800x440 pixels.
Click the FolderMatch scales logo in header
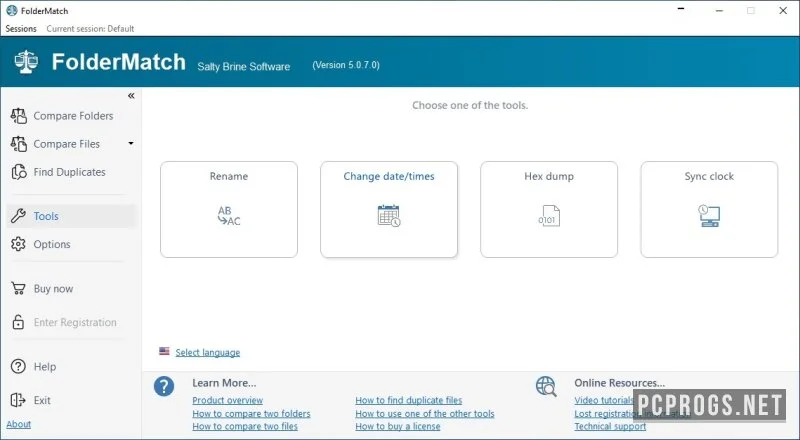(x=26, y=62)
